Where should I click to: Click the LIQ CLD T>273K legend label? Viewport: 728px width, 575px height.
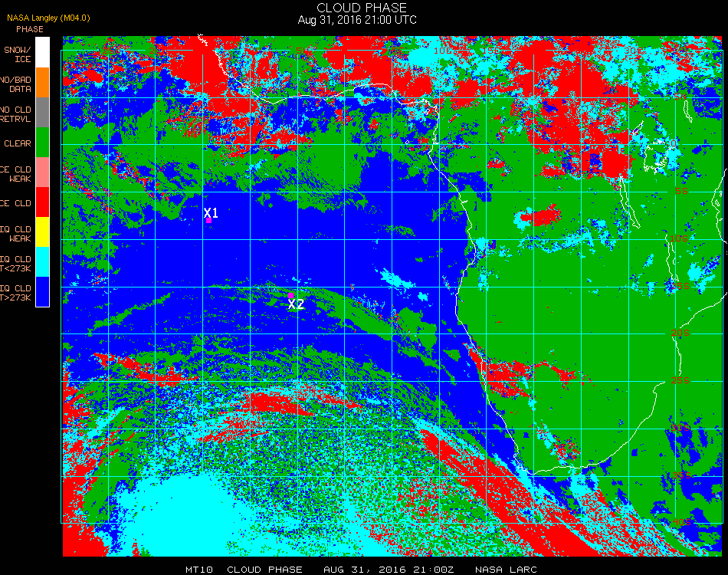pyautogui.click(x=15, y=293)
